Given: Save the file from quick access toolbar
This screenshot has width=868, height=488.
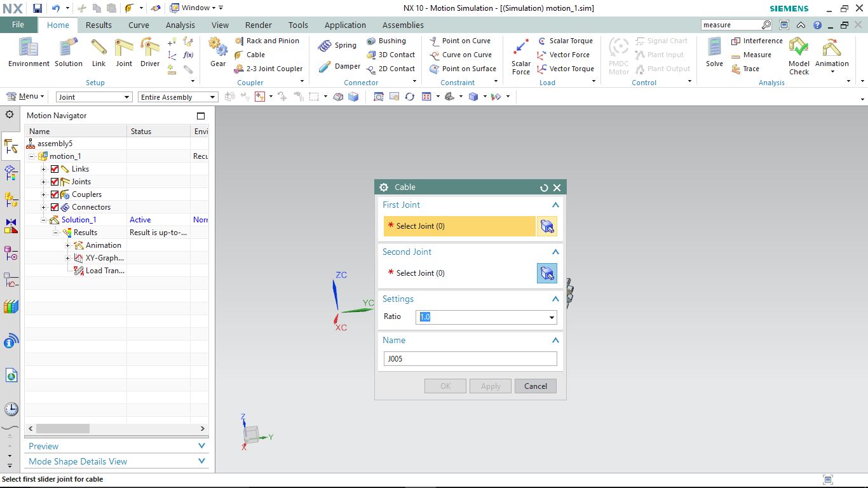Looking at the screenshot, I should 37,8.
